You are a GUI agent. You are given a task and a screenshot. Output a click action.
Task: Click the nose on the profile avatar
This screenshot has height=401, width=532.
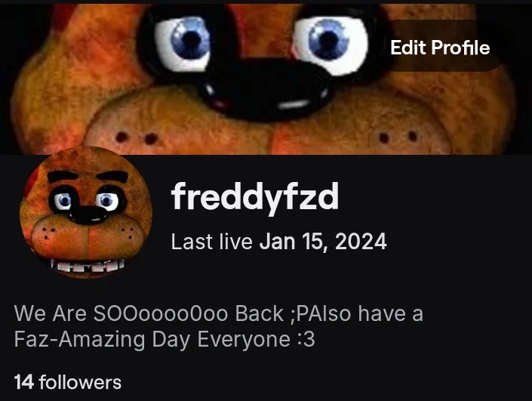pos(89,215)
